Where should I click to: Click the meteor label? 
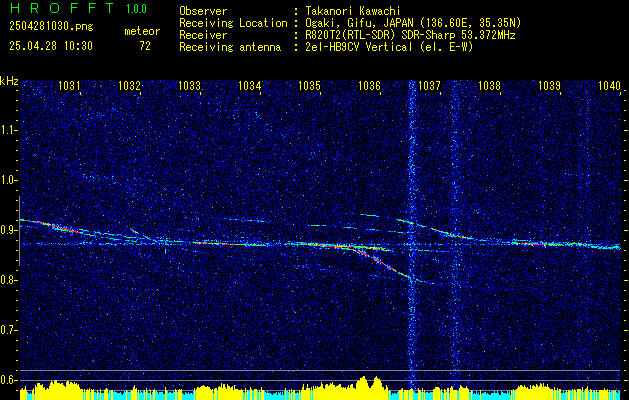coord(142,31)
